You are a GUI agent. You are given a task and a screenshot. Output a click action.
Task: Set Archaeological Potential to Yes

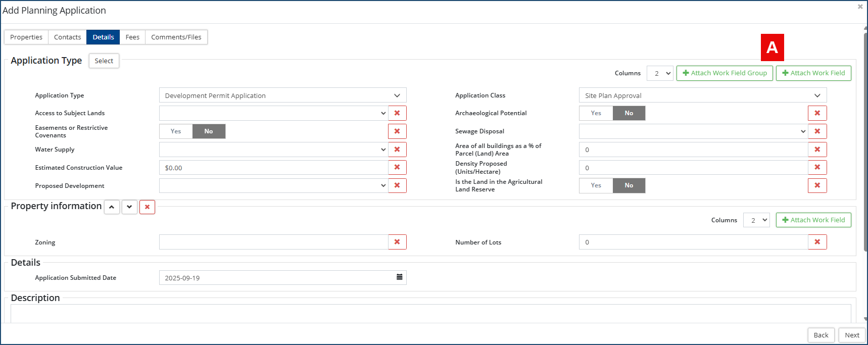click(x=596, y=113)
